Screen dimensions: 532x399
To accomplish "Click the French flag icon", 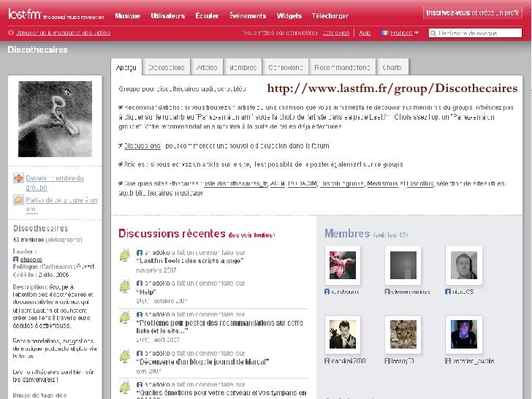I will point(385,33).
